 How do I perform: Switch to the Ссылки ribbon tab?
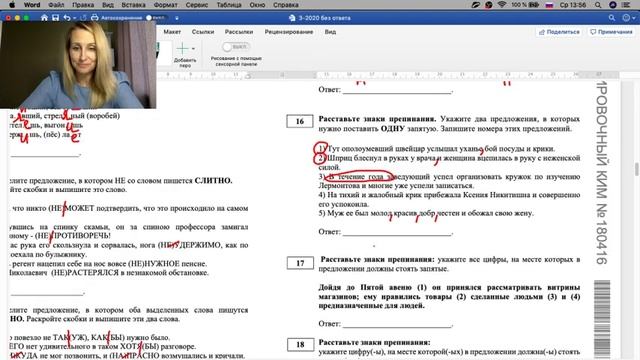(x=203, y=32)
